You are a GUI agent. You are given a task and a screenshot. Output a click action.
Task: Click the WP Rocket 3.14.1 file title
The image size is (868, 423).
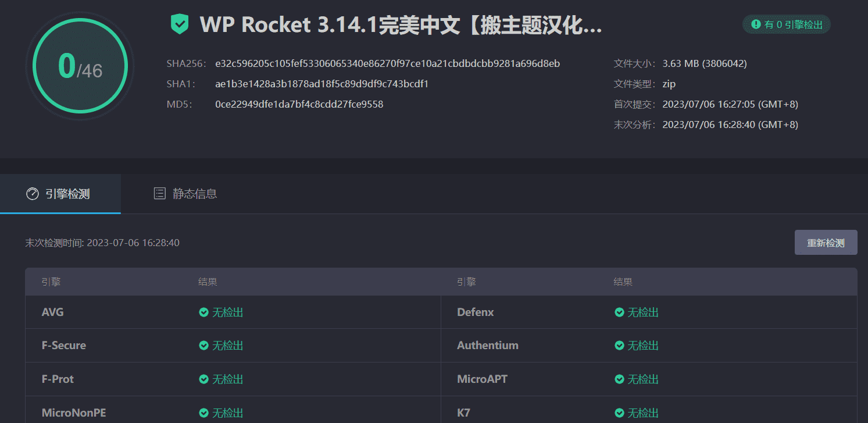click(401, 25)
